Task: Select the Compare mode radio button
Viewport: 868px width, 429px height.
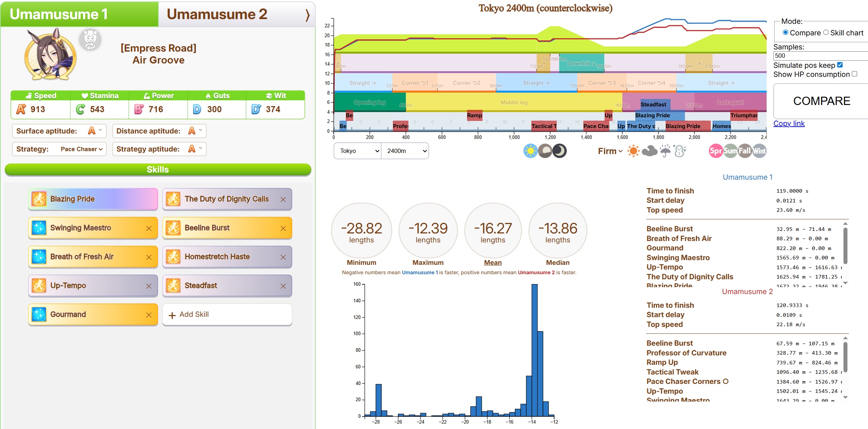Action: pos(785,32)
